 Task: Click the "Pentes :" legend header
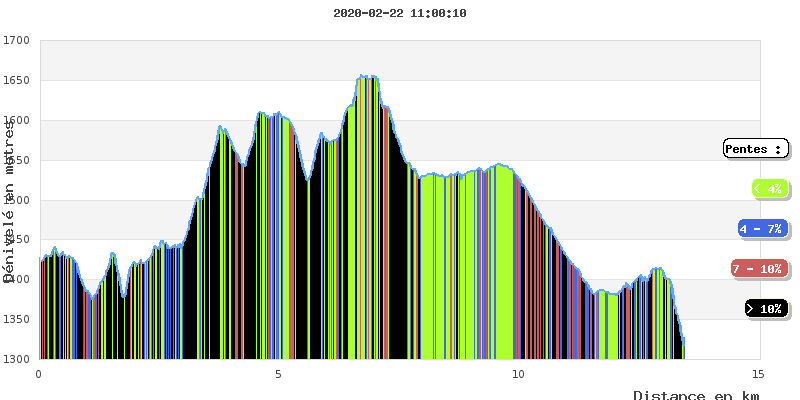coord(755,149)
